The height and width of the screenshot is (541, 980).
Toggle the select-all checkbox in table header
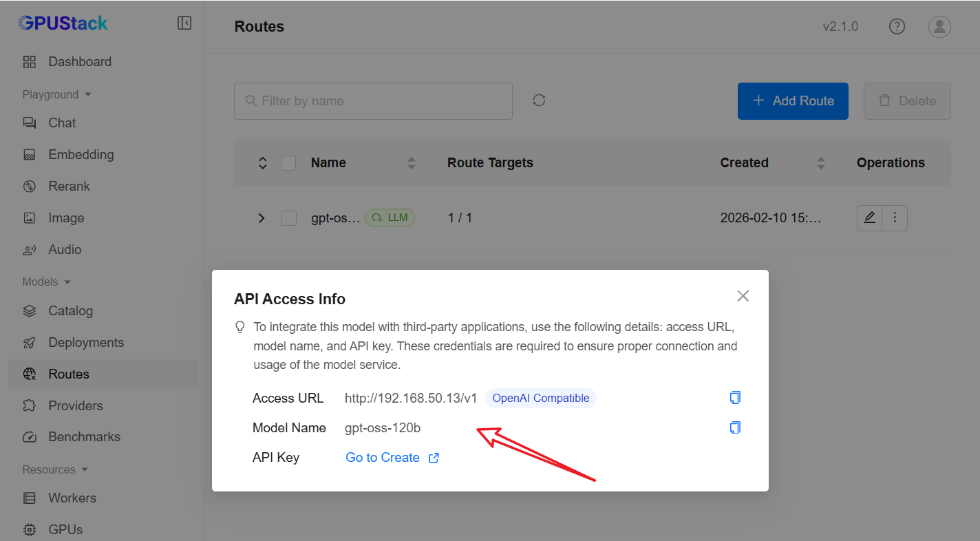pyautogui.click(x=288, y=163)
